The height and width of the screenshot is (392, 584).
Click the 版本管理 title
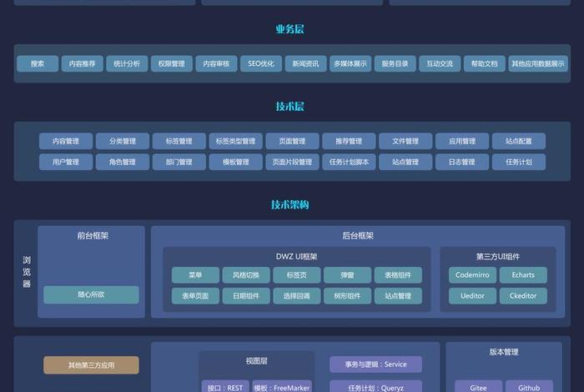coord(504,352)
